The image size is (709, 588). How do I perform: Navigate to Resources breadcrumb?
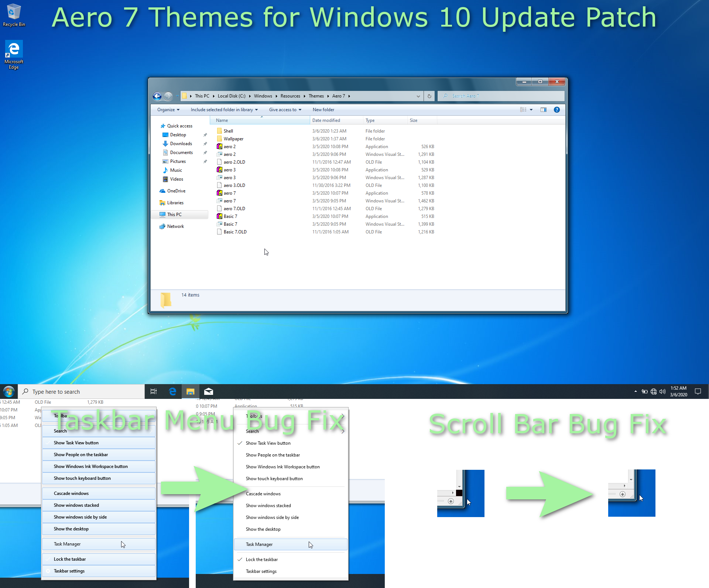coord(290,96)
